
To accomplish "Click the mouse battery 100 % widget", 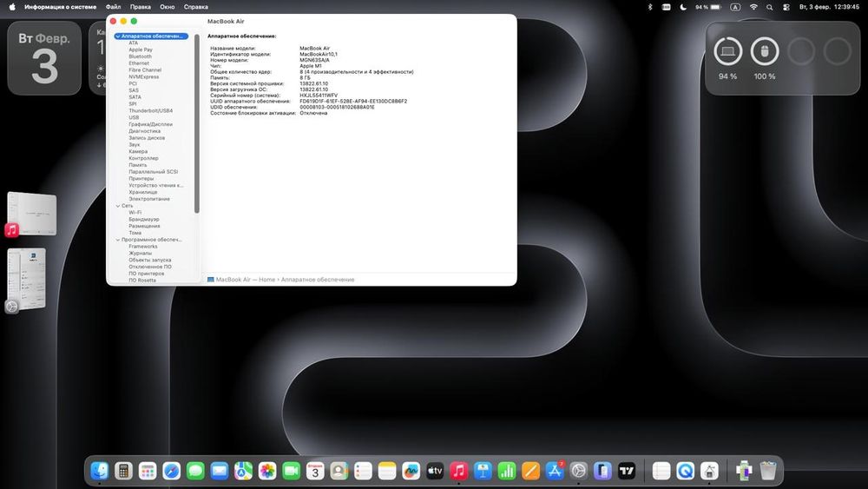I will point(765,52).
